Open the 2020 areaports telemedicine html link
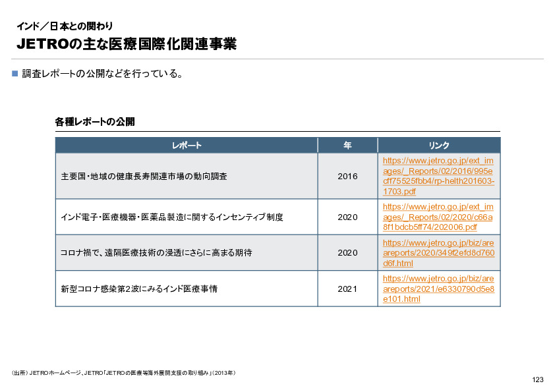The width and height of the screenshot is (555, 392). [x=438, y=252]
